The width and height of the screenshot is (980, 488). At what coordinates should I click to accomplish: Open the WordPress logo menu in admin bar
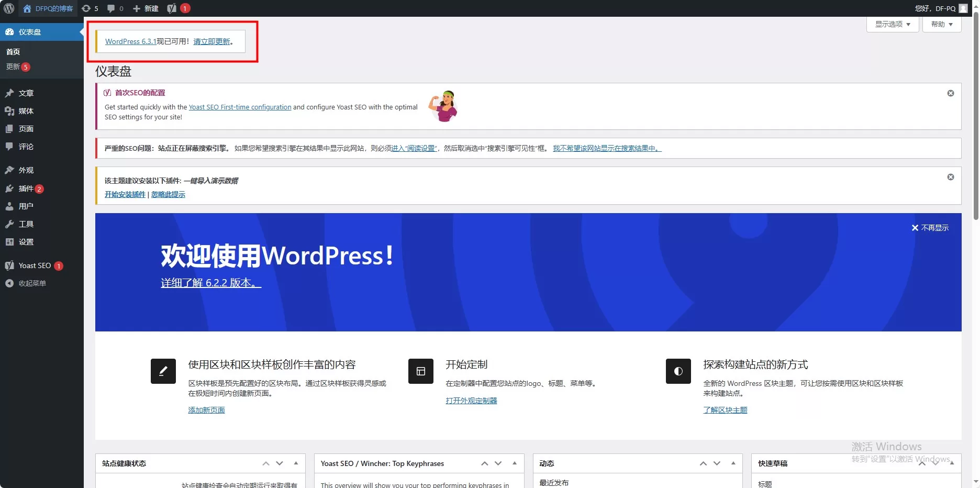tap(9, 8)
